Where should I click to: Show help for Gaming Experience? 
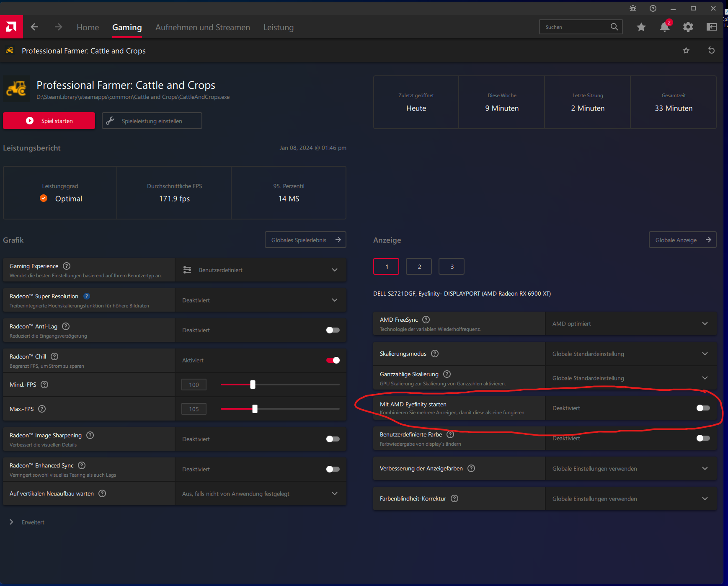click(x=67, y=266)
